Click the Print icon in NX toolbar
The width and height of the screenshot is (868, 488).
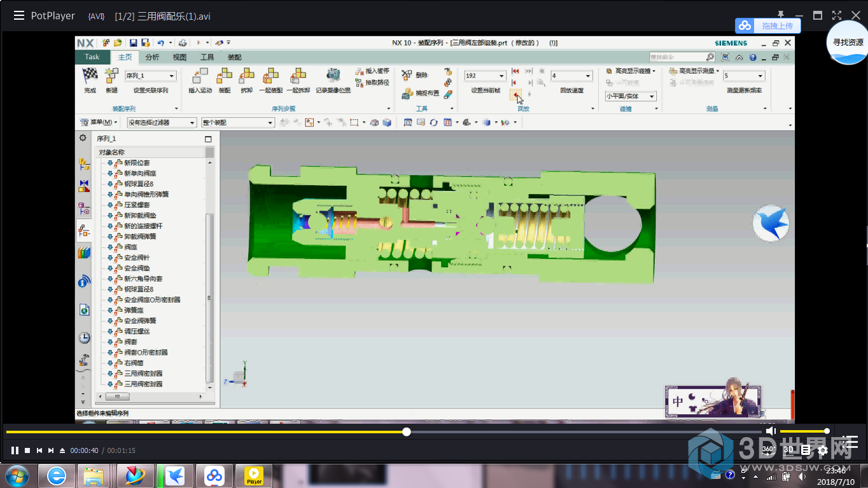point(183,43)
